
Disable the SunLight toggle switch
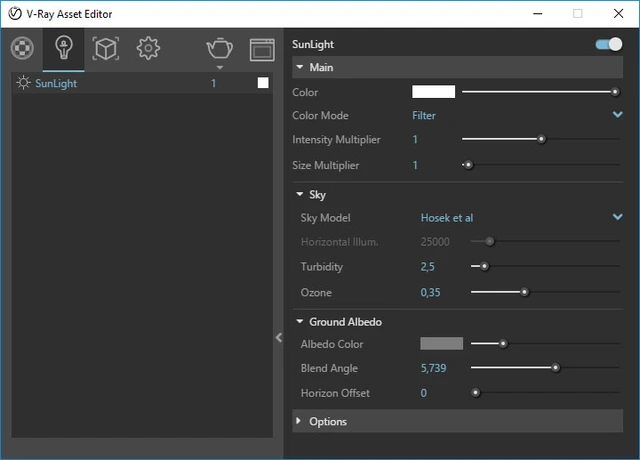coord(608,45)
